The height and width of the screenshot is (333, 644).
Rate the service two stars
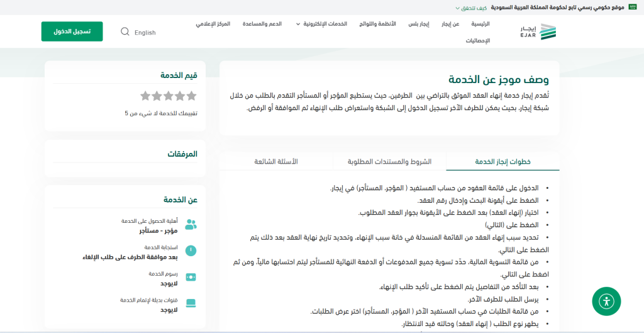coord(180,96)
